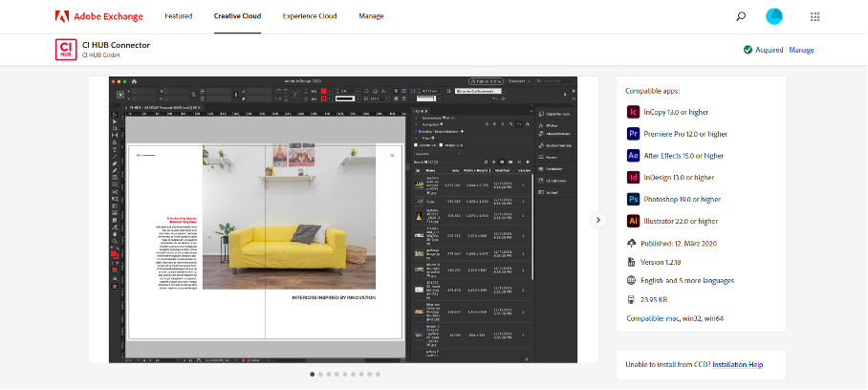
Task: Click the languages globe icon
Action: click(x=631, y=280)
